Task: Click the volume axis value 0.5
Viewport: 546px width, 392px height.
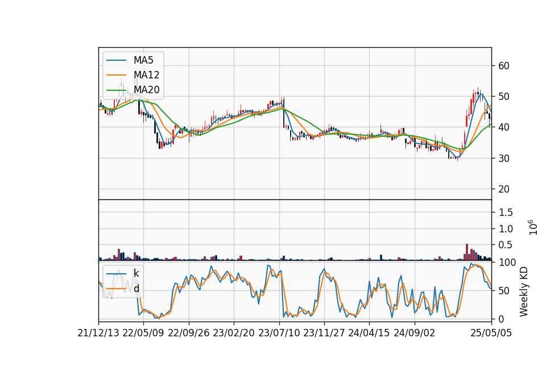Action: (x=506, y=245)
